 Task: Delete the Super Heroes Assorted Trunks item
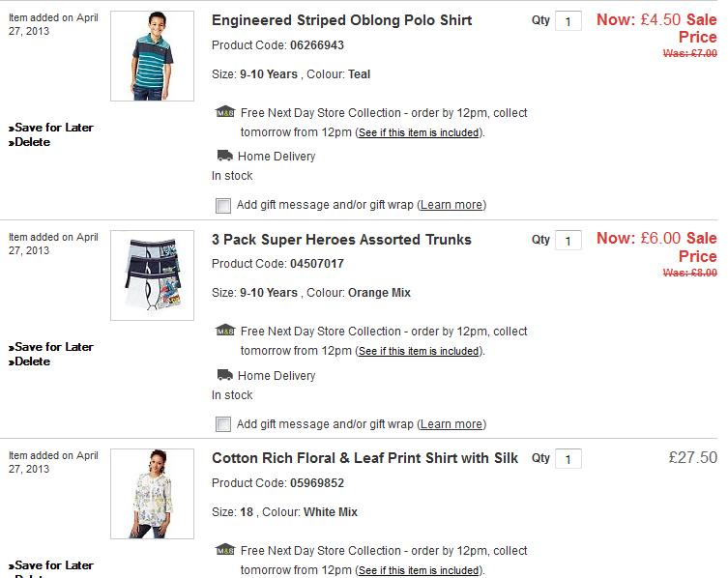click(32, 361)
